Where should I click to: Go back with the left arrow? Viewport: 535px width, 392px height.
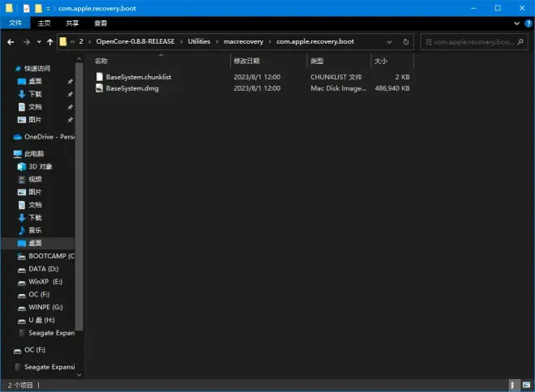11,42
